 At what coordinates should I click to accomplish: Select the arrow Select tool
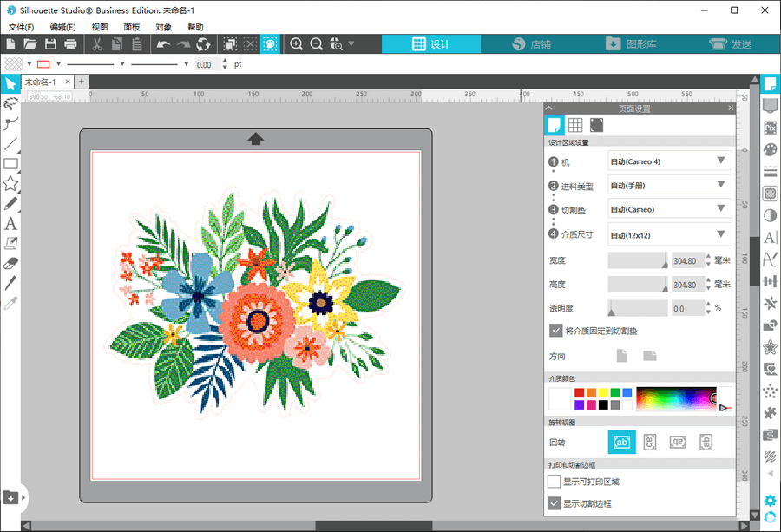pyautogui.click(x=10, y=83)
